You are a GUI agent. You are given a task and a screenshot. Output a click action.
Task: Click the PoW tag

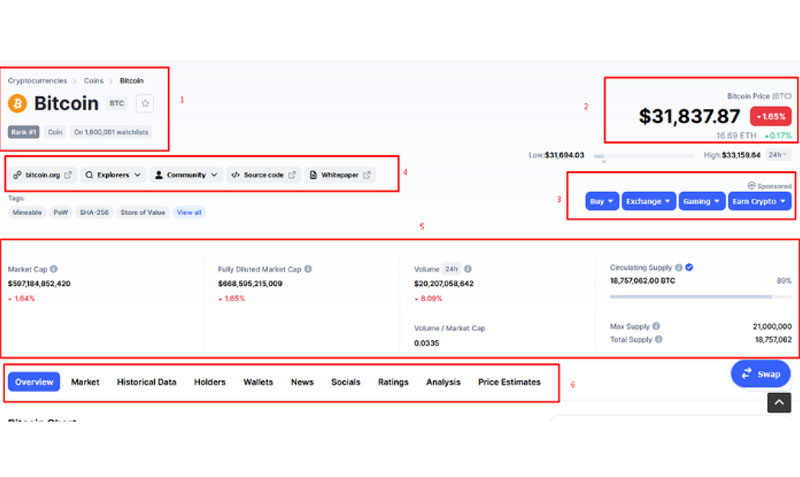click(61, 212)
